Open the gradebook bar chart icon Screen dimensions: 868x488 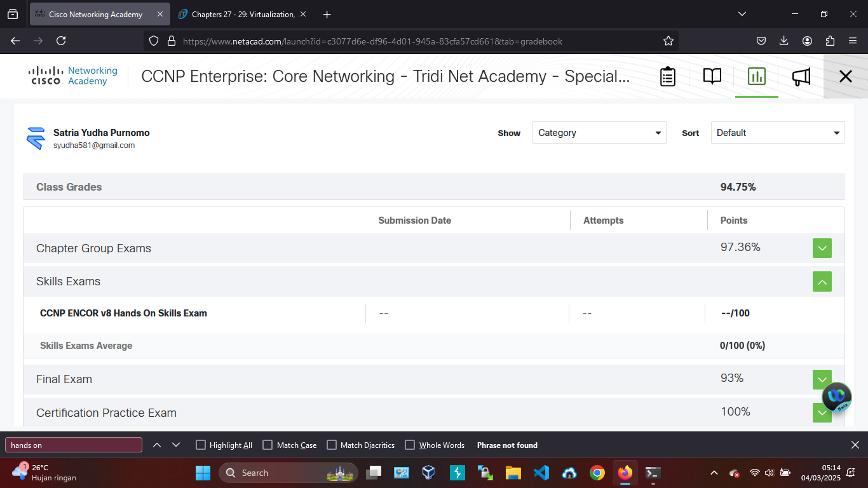click(x=757, y=77)
